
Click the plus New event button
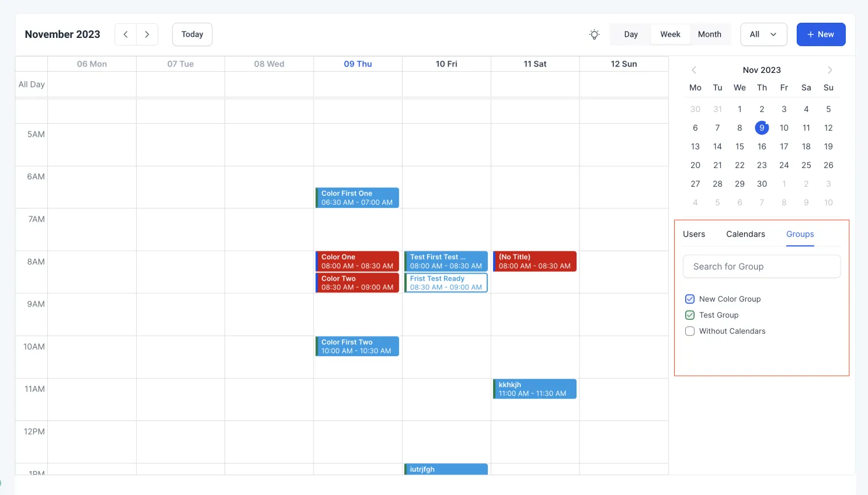pos(821,34)
